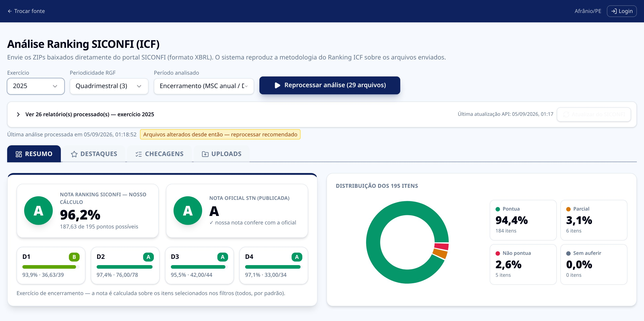Click the orange Parcial legend dot
The image size is (644, 321).
pyautogui.click(x=568, y=209)
